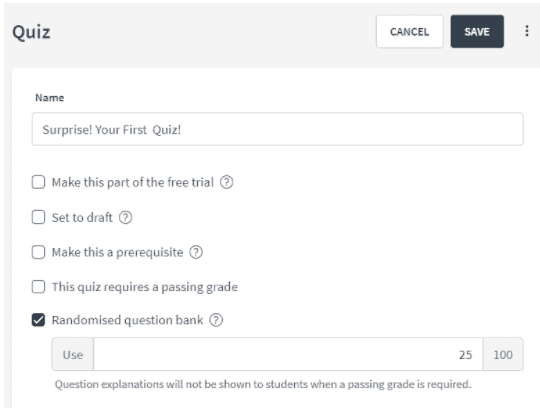Focus the quiz Name text field

tap(278, 129)
